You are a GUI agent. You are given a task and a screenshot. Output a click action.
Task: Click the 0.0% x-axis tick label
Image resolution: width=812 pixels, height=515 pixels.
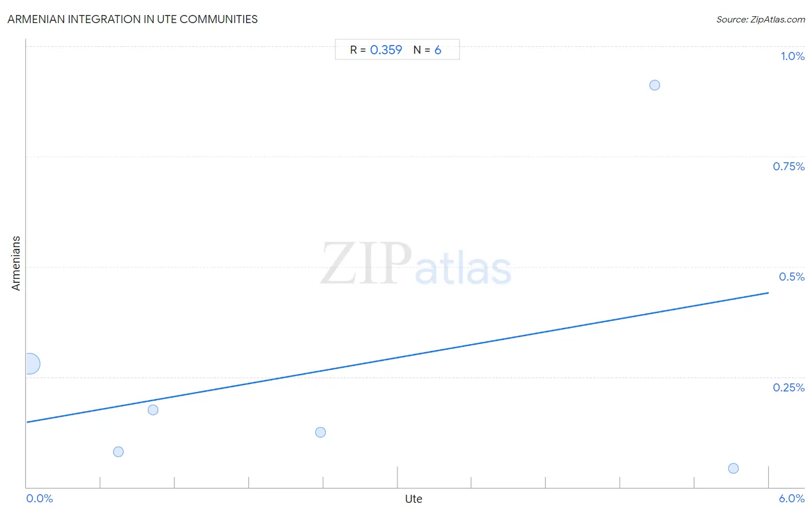pyautogui.click(x=40, y=498)
